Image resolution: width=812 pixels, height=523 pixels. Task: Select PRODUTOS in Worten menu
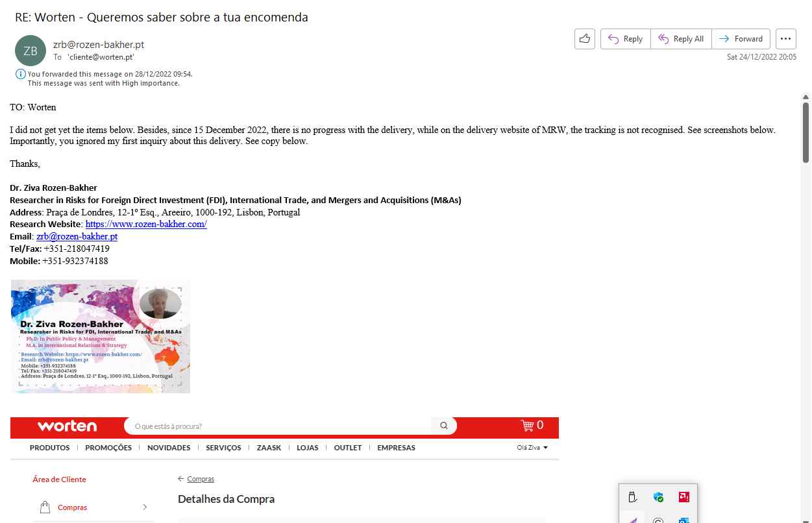[50, 448]
